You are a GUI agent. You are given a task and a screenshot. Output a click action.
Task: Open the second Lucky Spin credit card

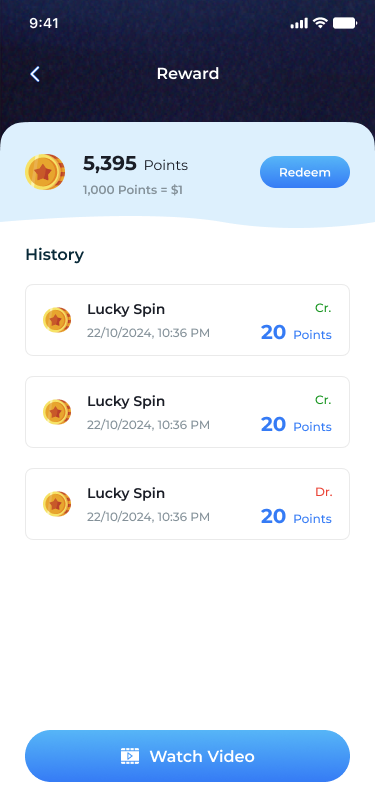[x=188, y=412]
